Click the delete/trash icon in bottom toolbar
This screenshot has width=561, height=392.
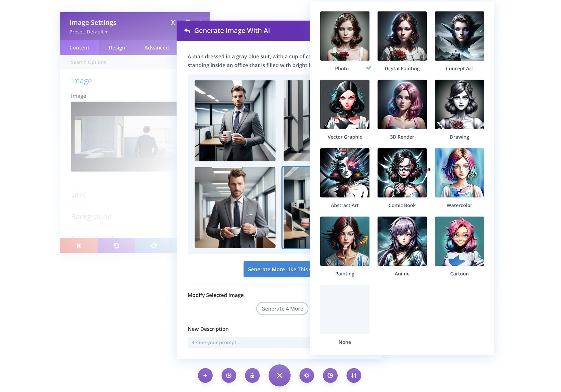[253, 375]
